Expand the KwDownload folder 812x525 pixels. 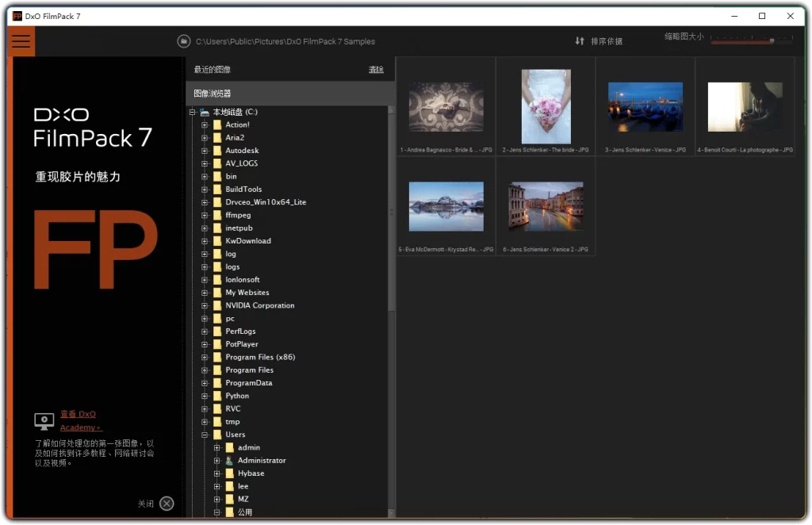coord(205,241)
